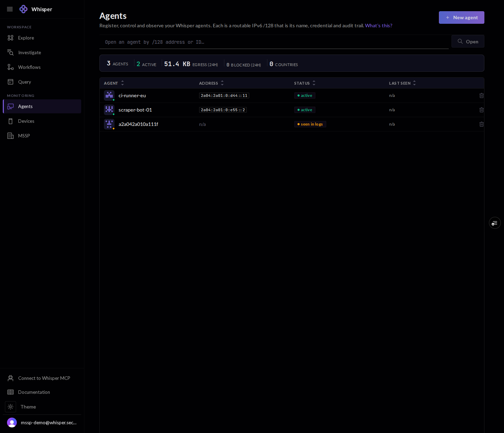Image resolution: width=504 pixels, height=433 pixels.
Task: Click the Whisper logo icon
Action: [x=23, y=9]
